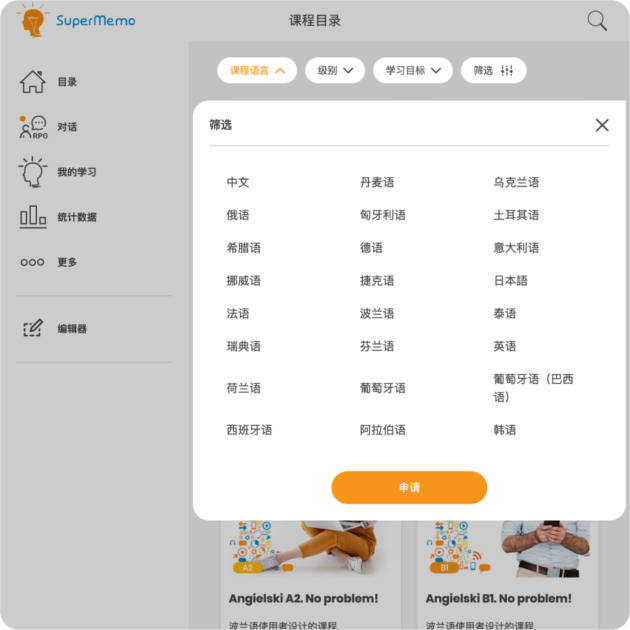The height and width of the screenshot is (630, 630).
Task: Click the 目录 home icon in sidebar
Action: pos(33,82)
